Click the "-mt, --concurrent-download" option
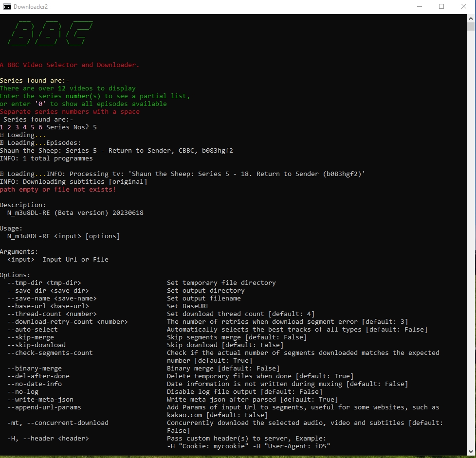476x458 pixels. pyautogui.click(x=58, y=423)
